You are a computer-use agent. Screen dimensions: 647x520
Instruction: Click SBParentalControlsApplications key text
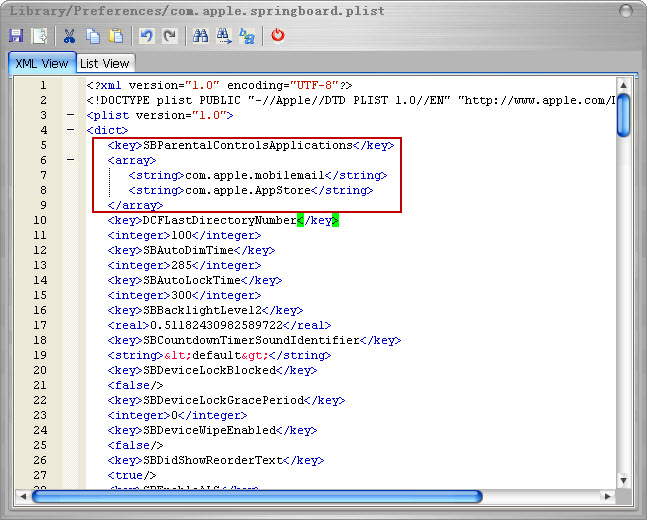(248, 145)
